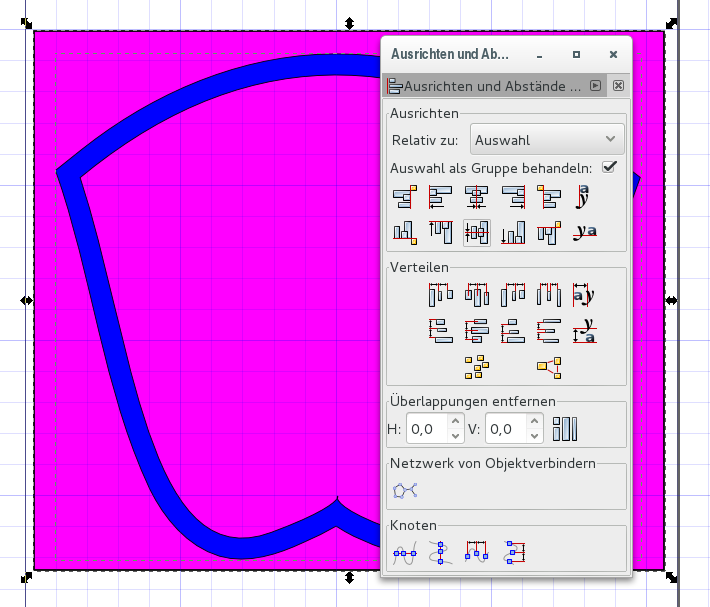Align left edges of objects
Screen dimensions: 710x607
[441, 197]
